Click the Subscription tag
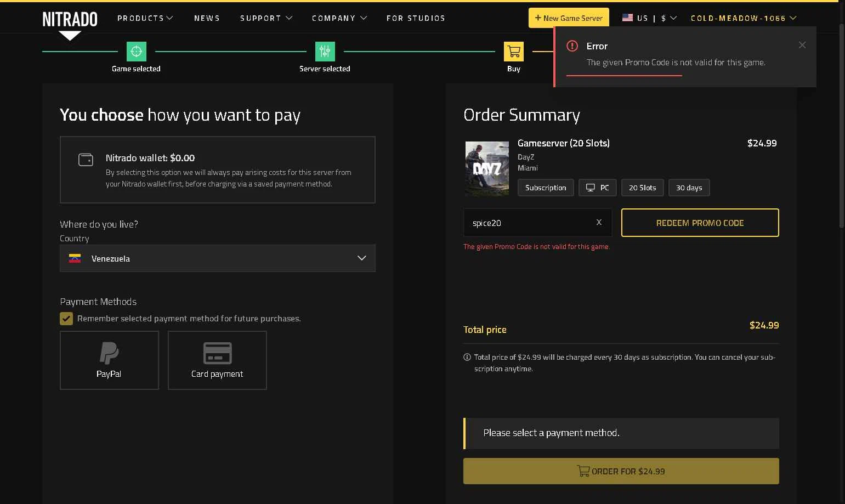This screenshot has width=845, height=504. [x=546, y=188]
